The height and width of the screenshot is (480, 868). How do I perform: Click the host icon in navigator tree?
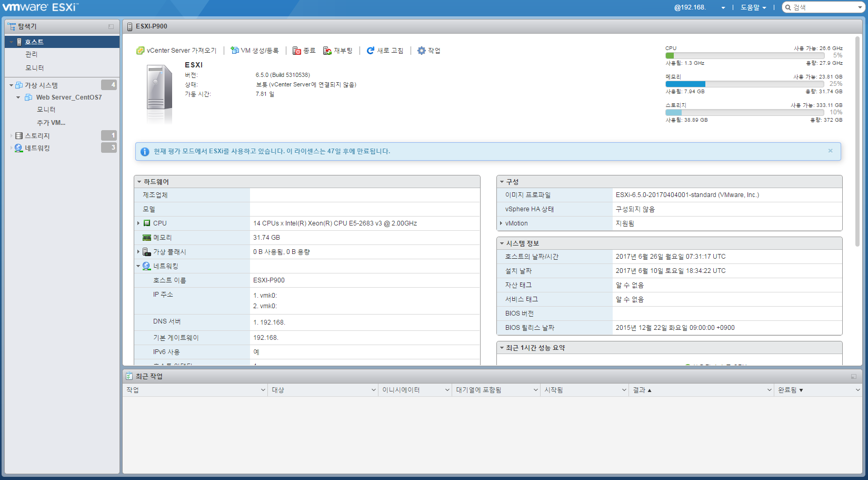pos(19,42)
